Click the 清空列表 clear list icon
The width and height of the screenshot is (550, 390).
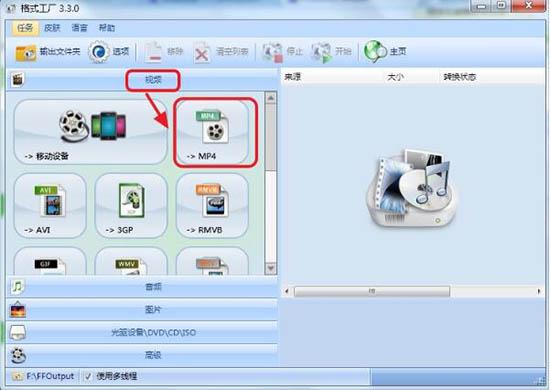[x=202, y=53]
